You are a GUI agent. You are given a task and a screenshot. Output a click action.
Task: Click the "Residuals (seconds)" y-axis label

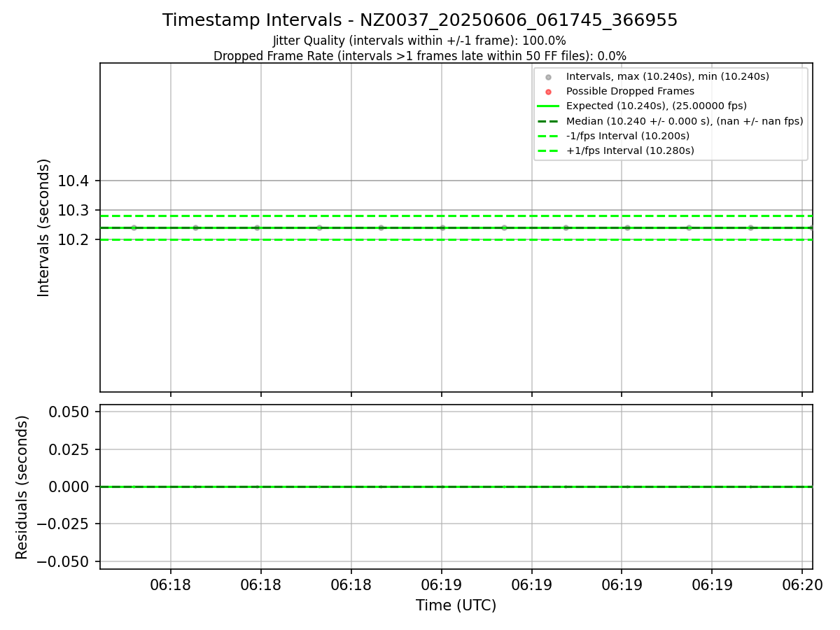tap(22, 487)
